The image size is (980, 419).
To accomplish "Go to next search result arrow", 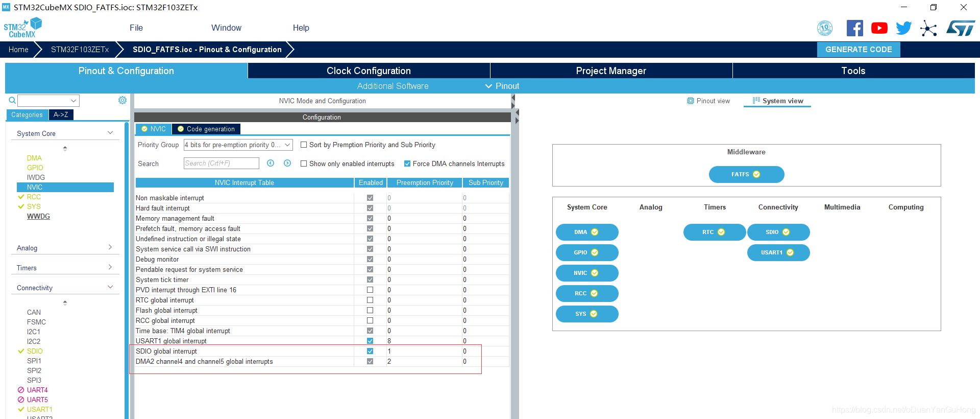I will click(287, 163).
